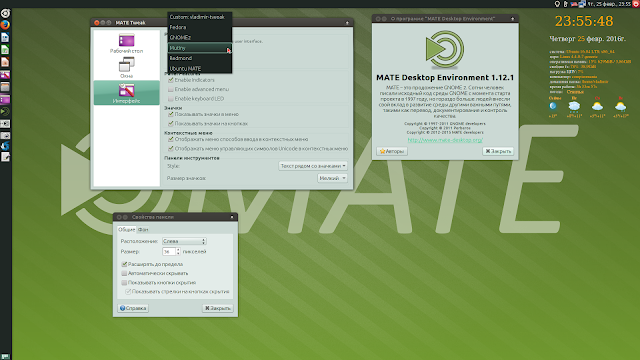Open the toolbar Style dropdown Текст рядом со значками

[x=313, y=166]
